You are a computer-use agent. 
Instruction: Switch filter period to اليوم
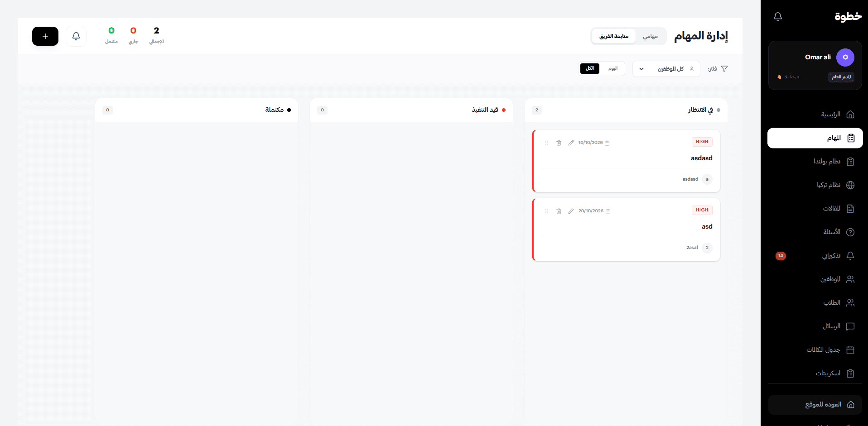[613, 68]
